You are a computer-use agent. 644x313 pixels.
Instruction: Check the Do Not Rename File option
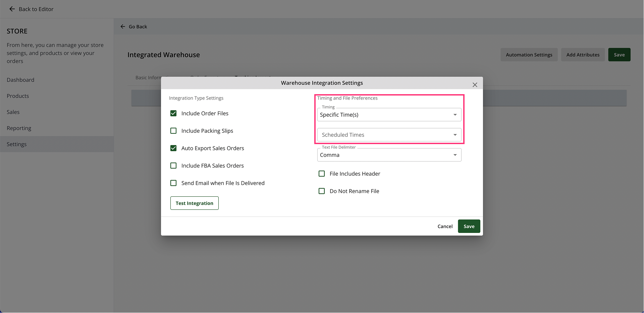click(x=322, y=191)
